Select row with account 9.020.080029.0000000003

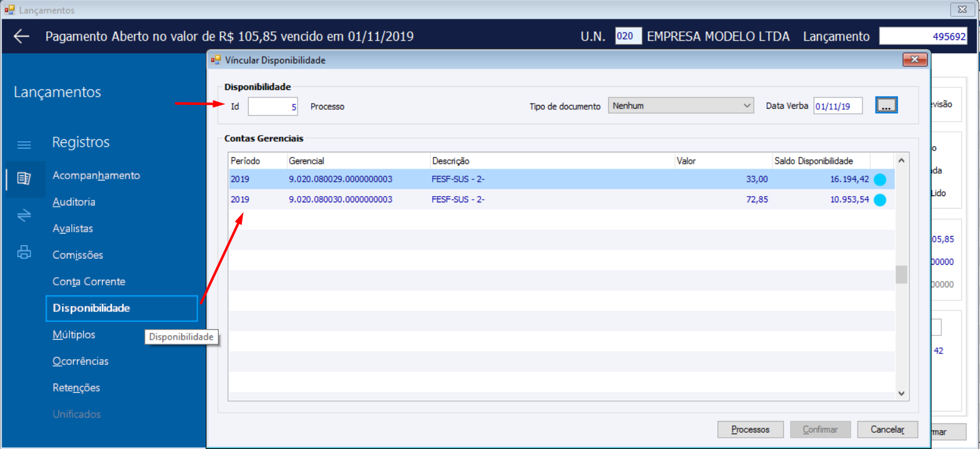coord(562,180)
